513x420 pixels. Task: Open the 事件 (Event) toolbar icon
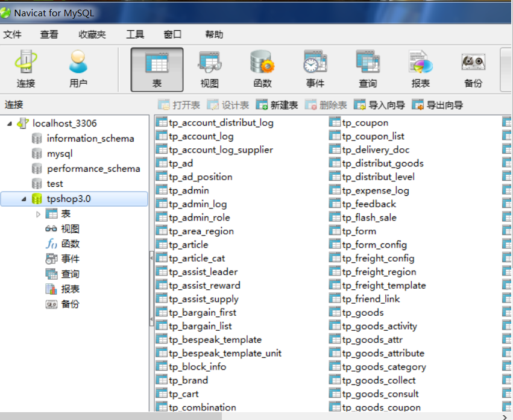(315, 69)
